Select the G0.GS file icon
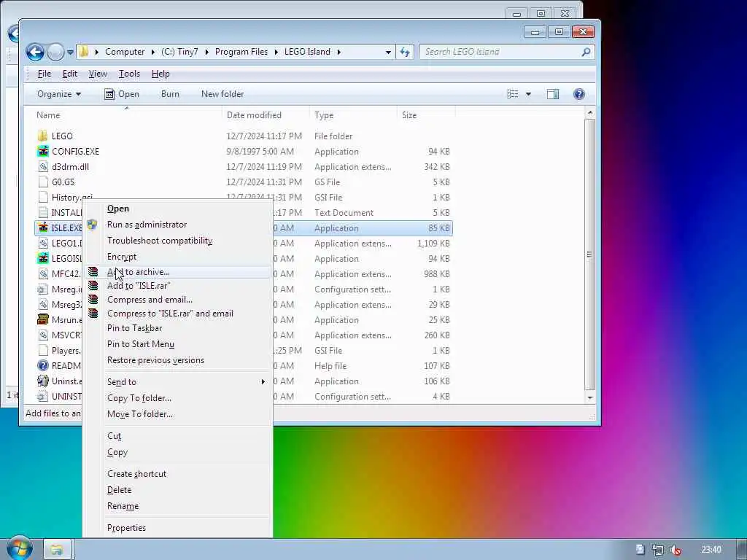Viewport: 747px width, 560px height. pyautogui.click(x=43, y=182)
